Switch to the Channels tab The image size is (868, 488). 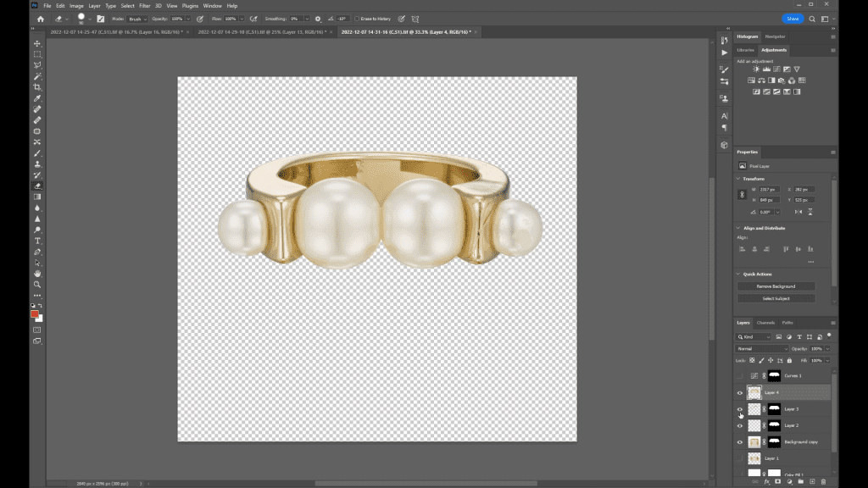pos(765,323)
